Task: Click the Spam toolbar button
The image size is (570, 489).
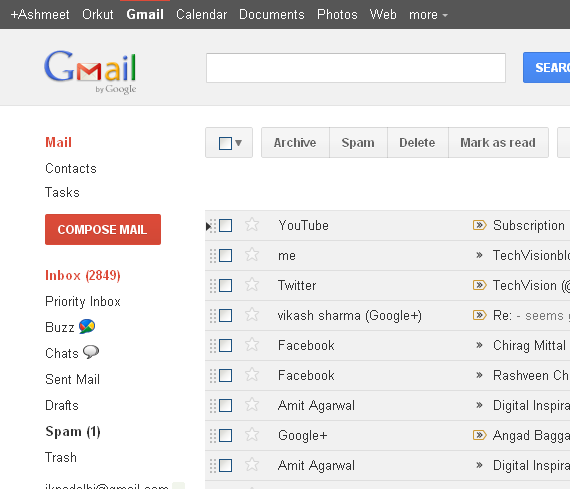Action: click(x=358, y=143)
